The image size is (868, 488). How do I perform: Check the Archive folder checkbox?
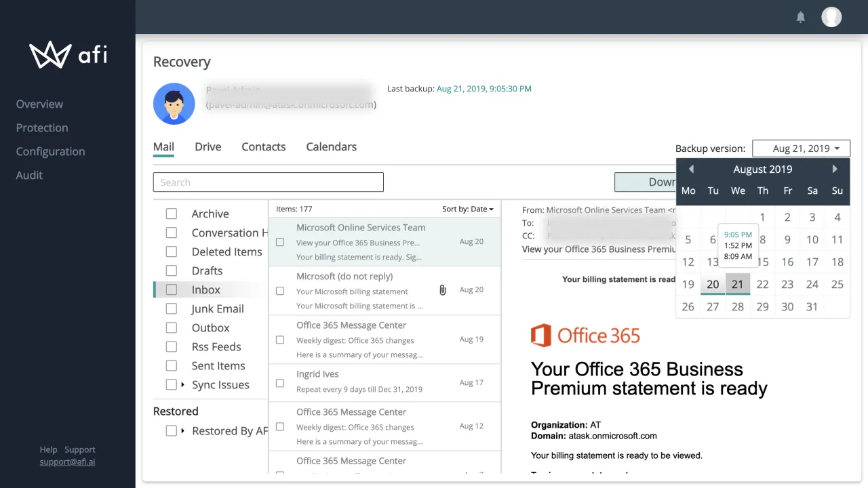(x=172, y=213)
